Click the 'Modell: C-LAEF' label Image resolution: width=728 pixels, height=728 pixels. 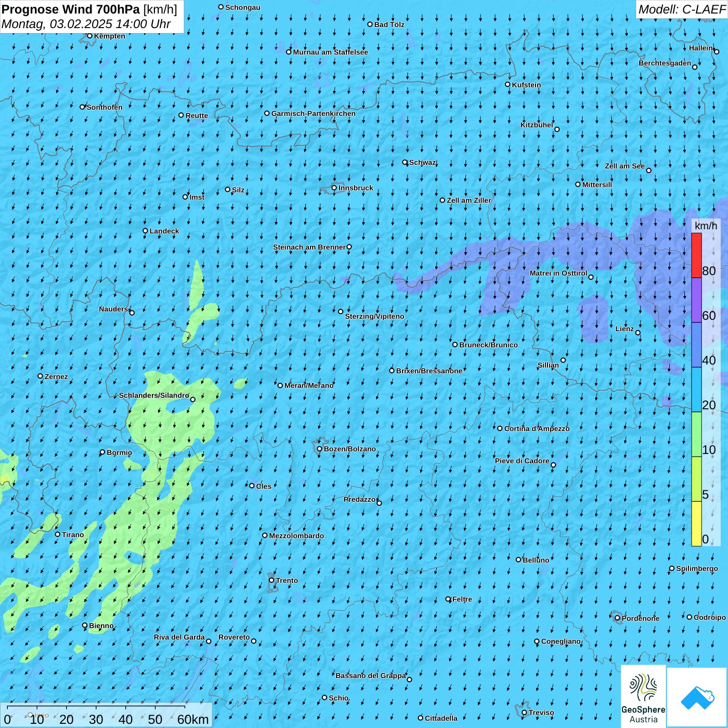coord(682,9)
